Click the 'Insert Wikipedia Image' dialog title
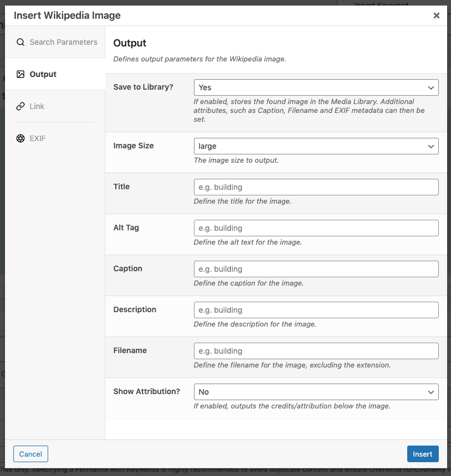451x476 pixels. [x=67, y=15]
